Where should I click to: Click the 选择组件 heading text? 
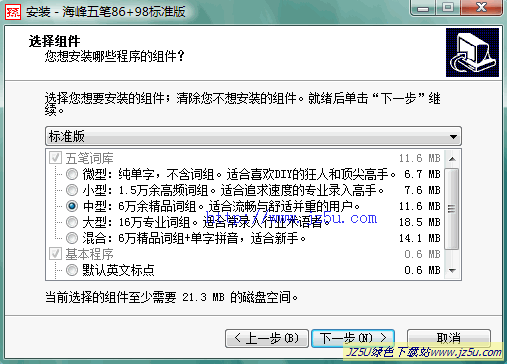54,41
